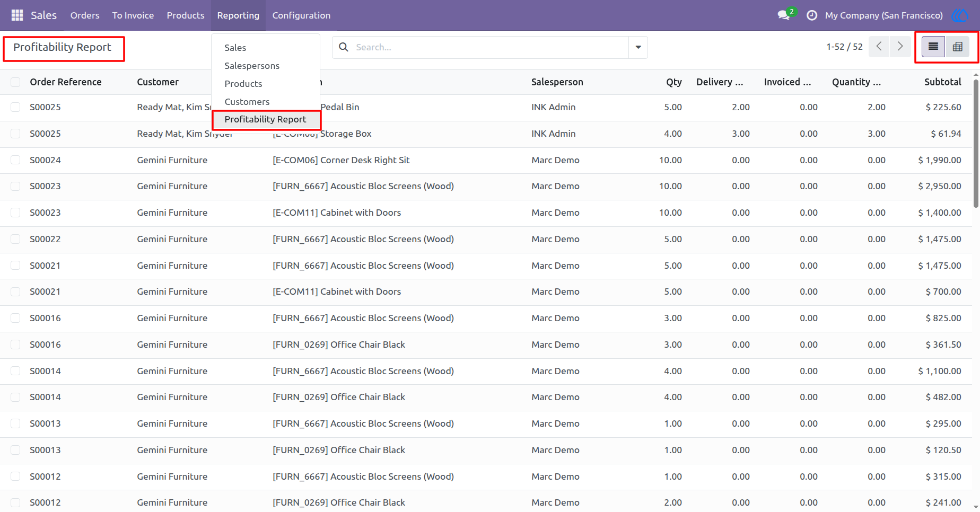The height and width of the screenshot is (512, 980).
Task: Open the Products top menu
Action: click(186, 15)
